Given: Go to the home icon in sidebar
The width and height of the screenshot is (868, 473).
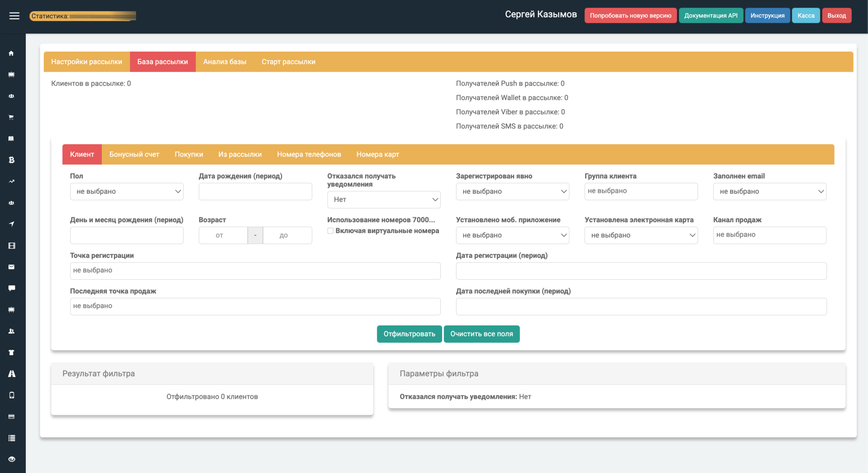Looking at the screenshot, I should (x=11, y=53).
